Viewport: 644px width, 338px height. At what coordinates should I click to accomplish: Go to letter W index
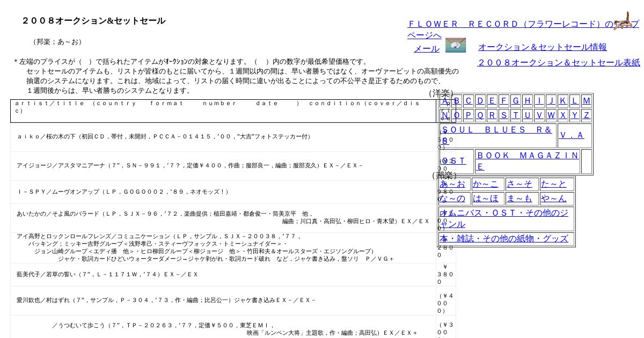[x=551, y=115]
